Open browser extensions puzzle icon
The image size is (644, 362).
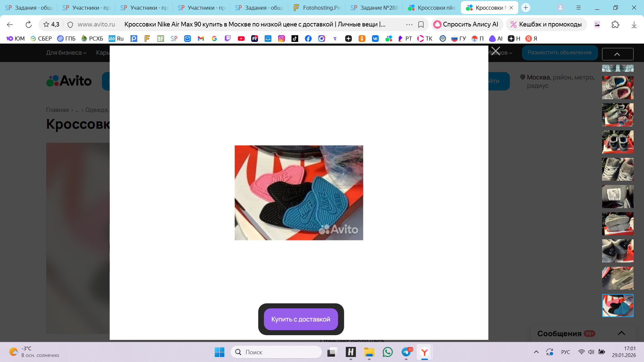coord(615,24)
